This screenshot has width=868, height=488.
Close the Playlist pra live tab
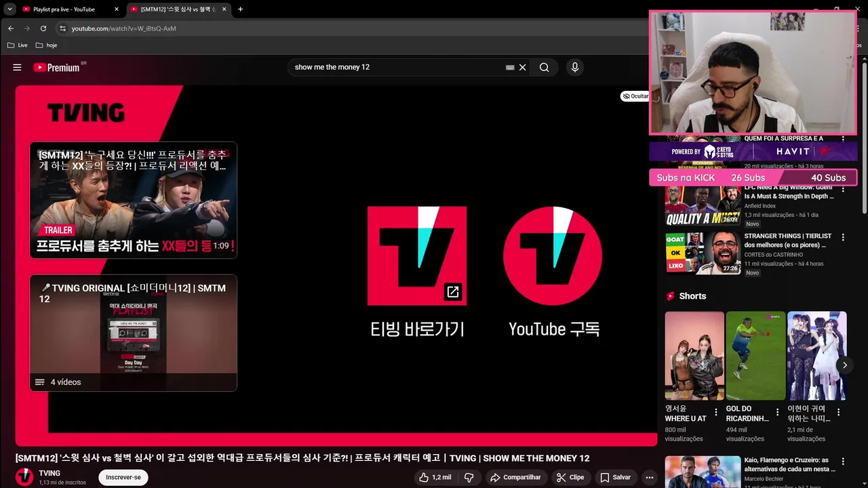(117, 9)
